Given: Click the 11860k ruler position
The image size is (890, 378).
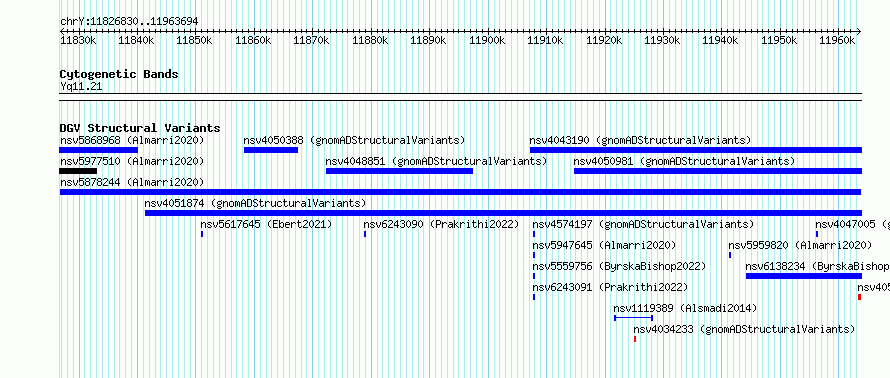Looking at the screenshot, I should [x=253, y=40].
